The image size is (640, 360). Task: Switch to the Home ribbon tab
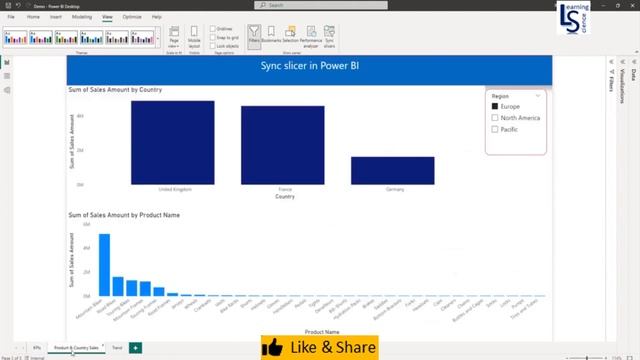click(33, 17)
